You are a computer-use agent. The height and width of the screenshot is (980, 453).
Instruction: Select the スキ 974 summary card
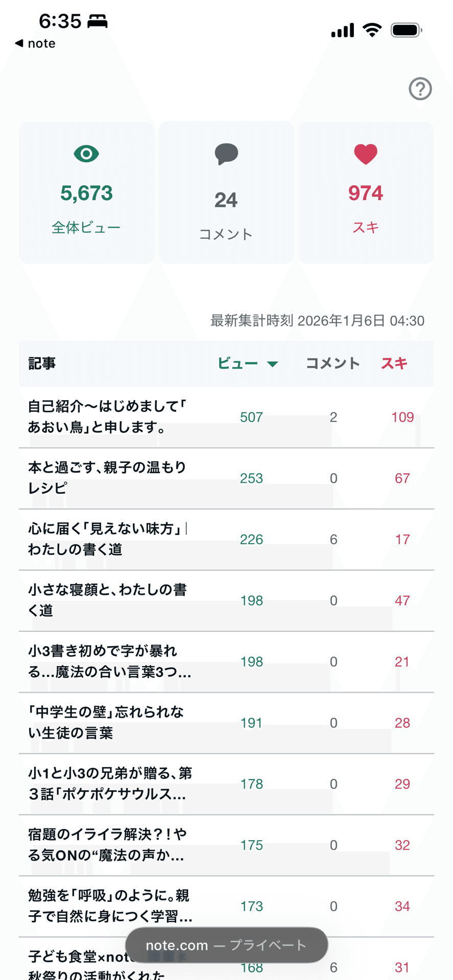point(366,192)
